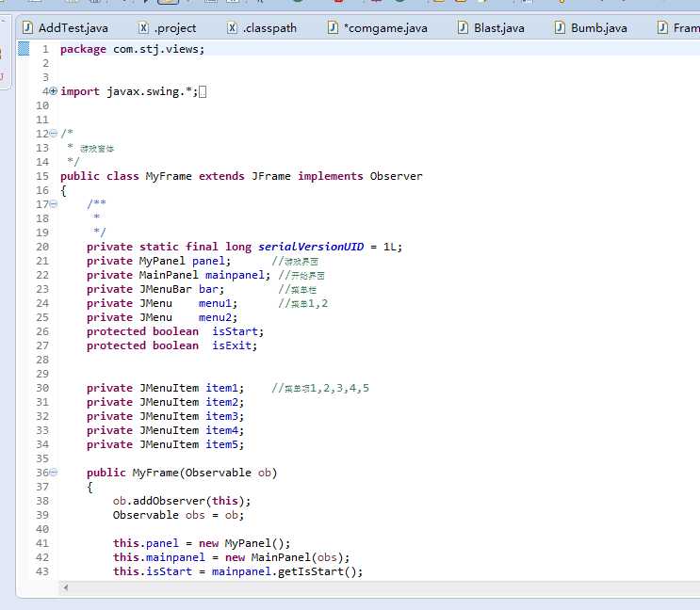This screenshot has width=700, height=610.
Task: Open the .classpath editor tab
Action: (x=262, y=28)
